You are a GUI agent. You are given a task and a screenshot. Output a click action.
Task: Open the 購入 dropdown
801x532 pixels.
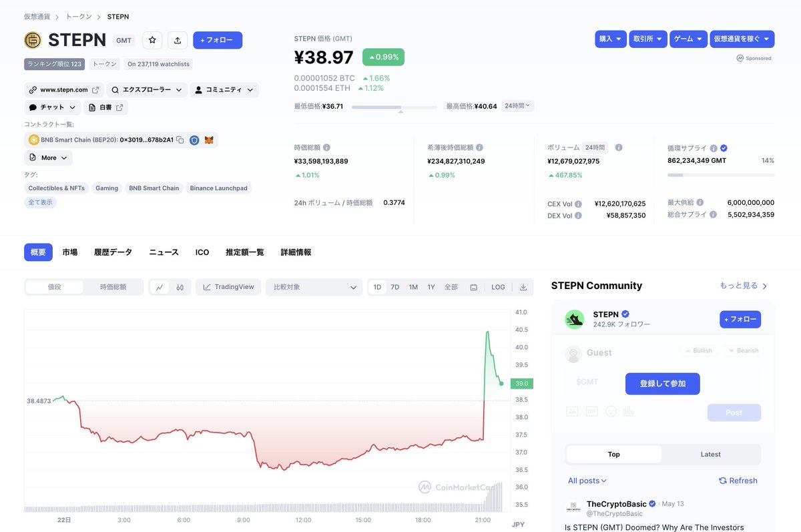click(611, 39)
